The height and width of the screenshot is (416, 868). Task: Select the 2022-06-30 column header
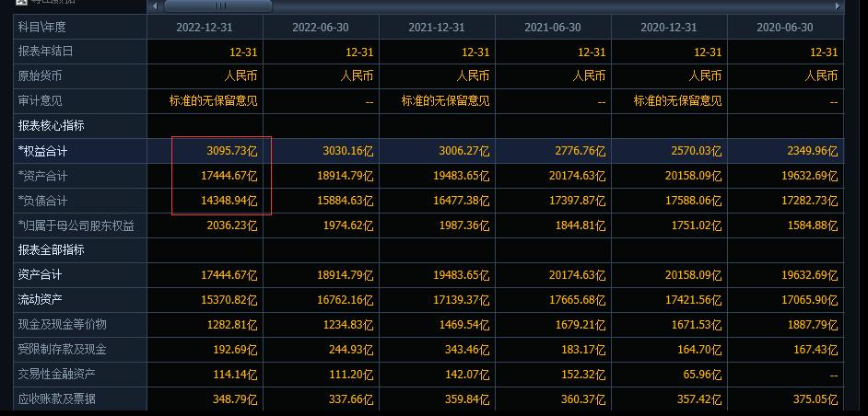[321, 27]
